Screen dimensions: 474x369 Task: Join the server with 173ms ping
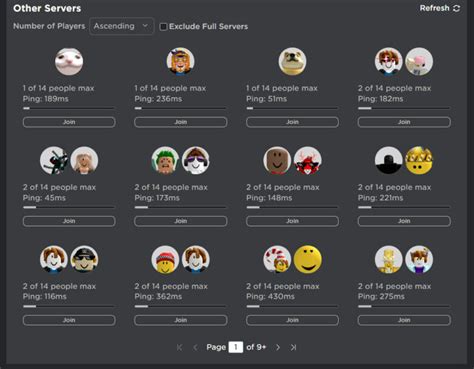(181, 221)
